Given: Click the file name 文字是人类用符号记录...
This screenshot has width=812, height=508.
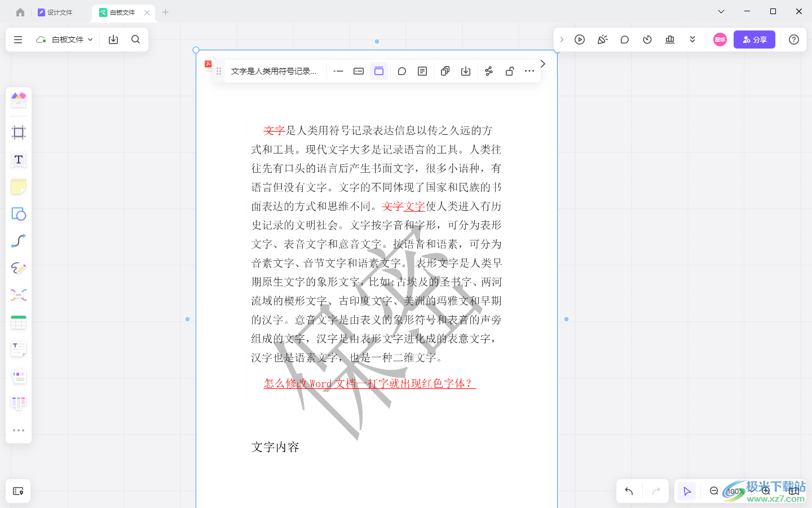Looking at the screenshot, I should (x=274, y=71).
